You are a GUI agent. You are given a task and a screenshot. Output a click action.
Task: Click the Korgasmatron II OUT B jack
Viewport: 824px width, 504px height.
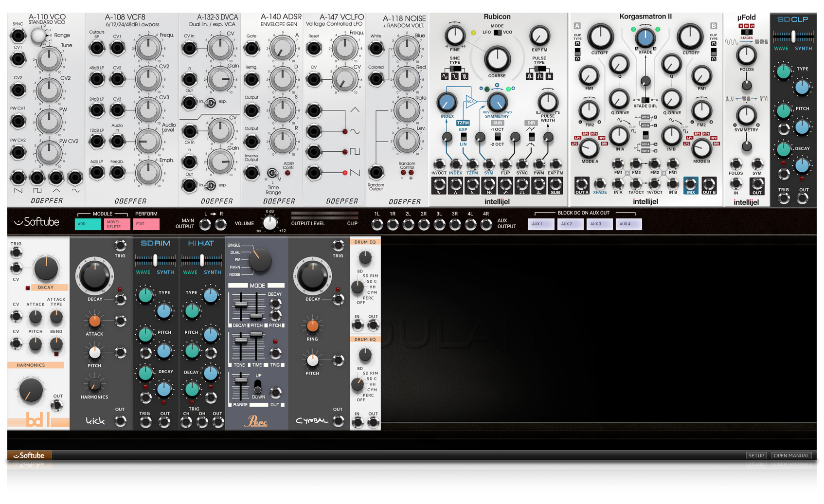pyautogui.click(x=709, y=184)
